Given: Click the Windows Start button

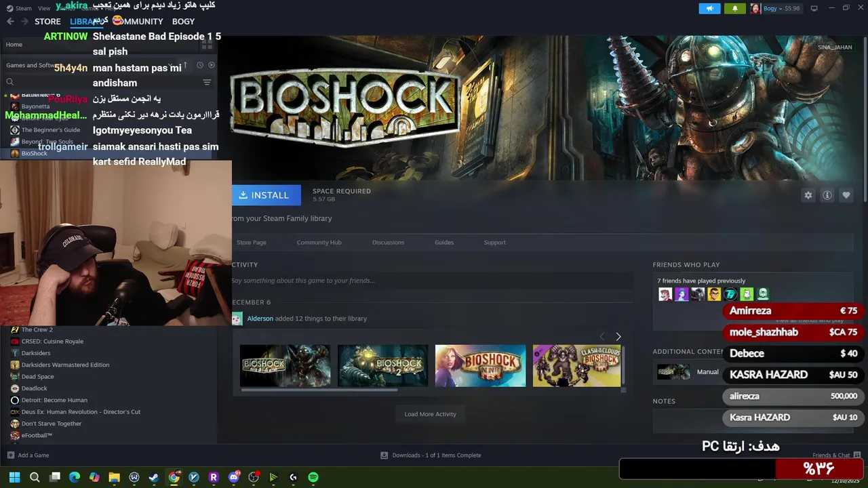Looking at the screenshot, I should [x=14, y=477].
